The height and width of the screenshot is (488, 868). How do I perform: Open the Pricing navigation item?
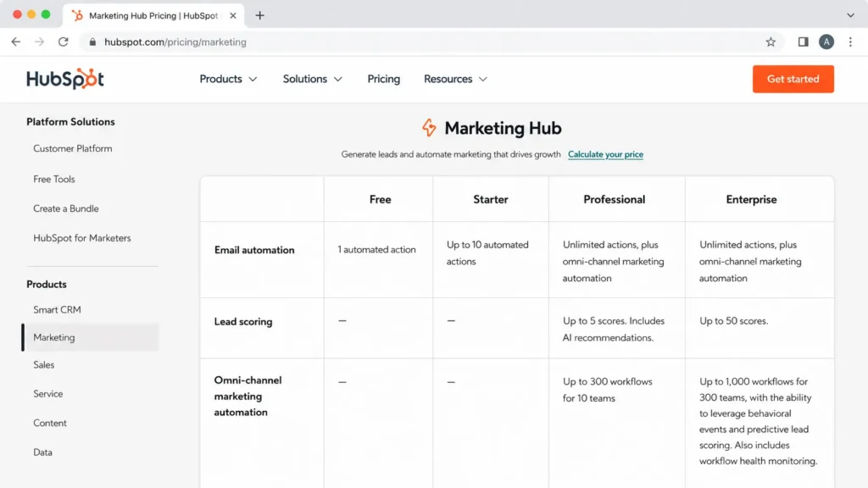pos(384,79)
